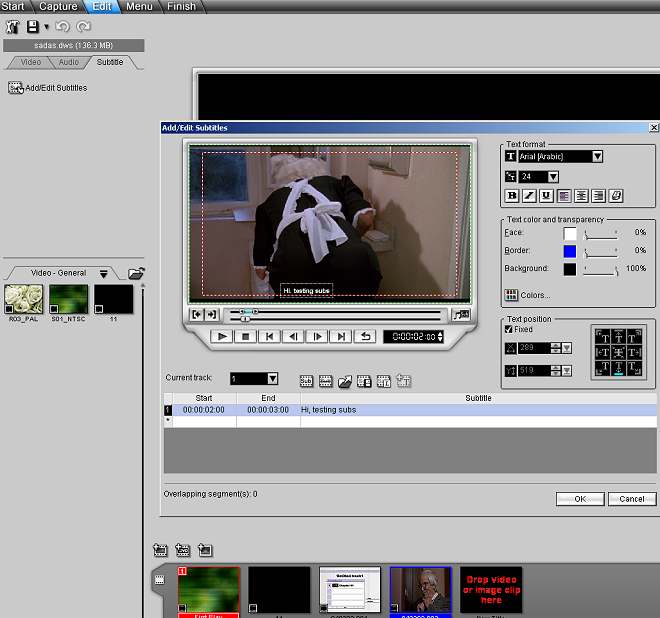Click open subtitle file folder icon

click(x=345, y=381)
